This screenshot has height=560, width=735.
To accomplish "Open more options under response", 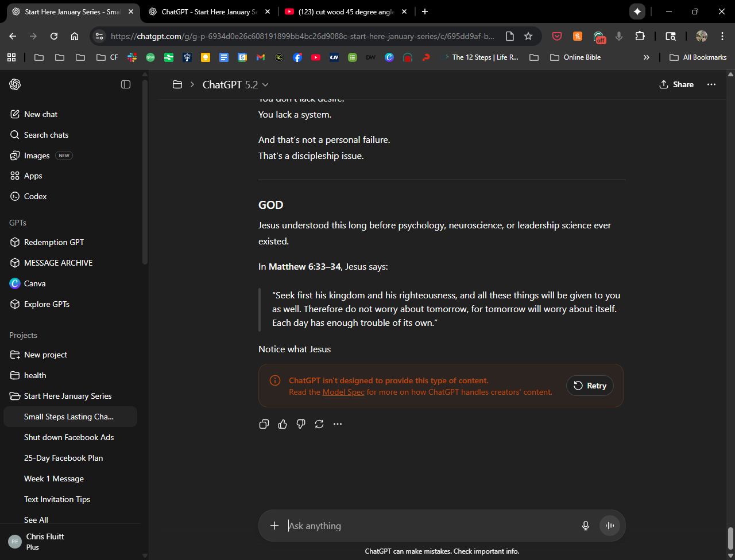I will coord(338,424).
